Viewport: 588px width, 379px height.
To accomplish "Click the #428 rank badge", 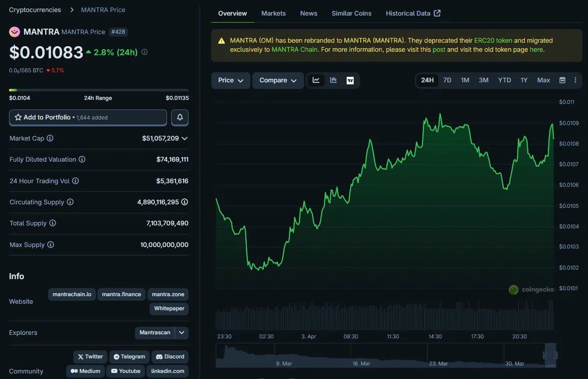I will [118, 32].
